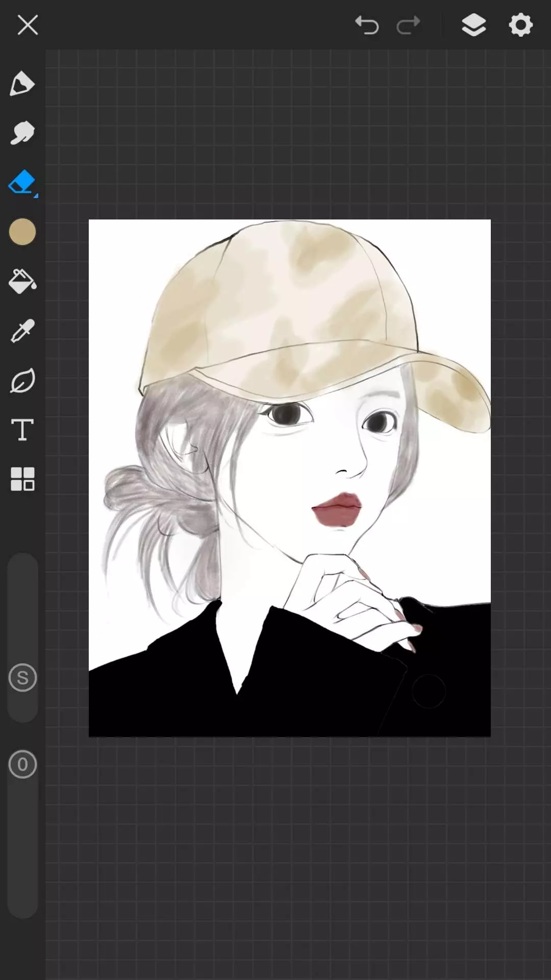Open the four-squares grid tool menu

tap(22, 479)
